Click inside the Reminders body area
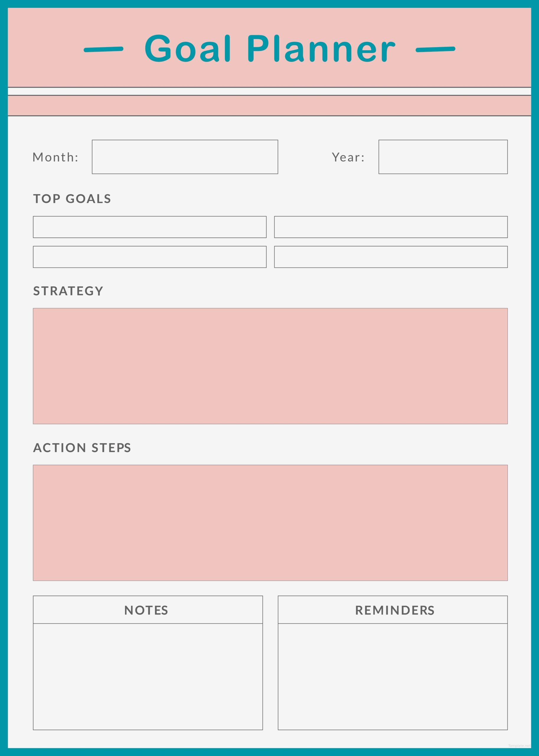Image resolution: width=539 pixels, height=756 pixels. [x=393, y=676]
